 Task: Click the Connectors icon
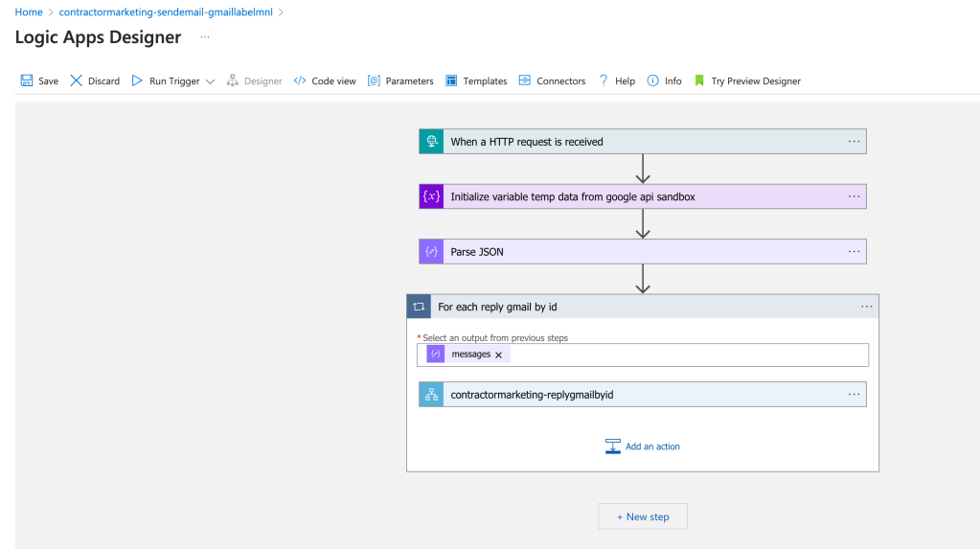(x=525, y=80)
